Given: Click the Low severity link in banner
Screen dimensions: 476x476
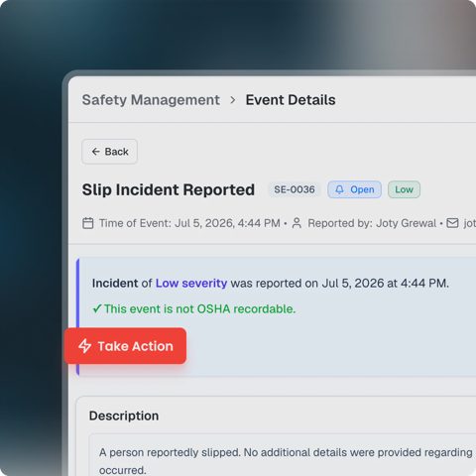Looking at the screenshot, I should pyautogui.click(x=191, y=284).
